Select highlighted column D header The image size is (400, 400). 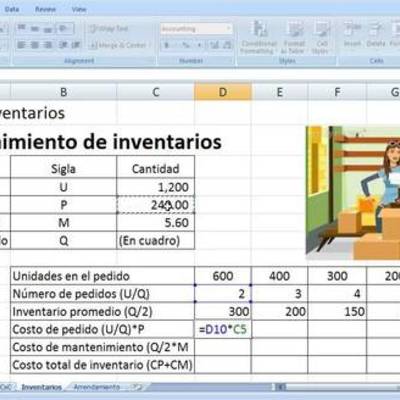223,92
